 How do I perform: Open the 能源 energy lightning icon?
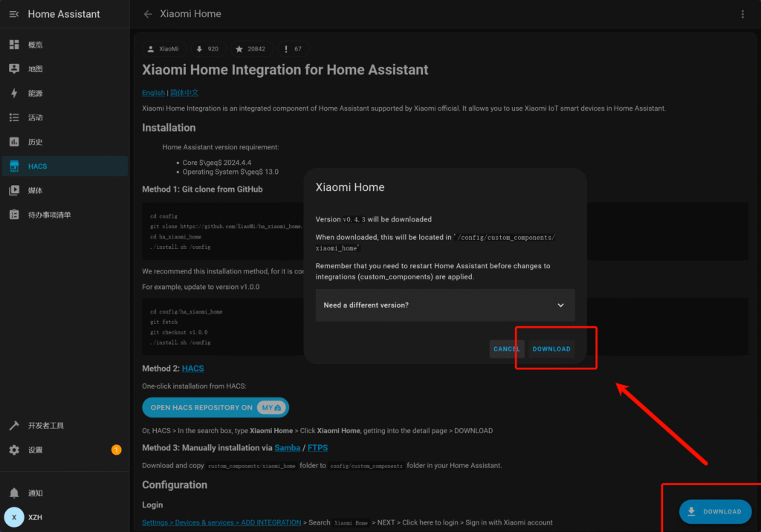14,94
